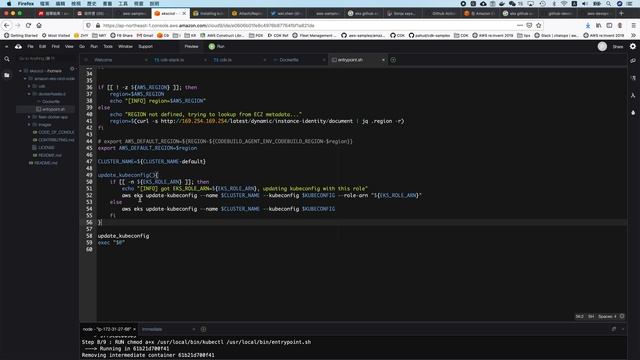Open Cloud9 preferences gear icon
The image size is (640, 360).
pos(633,47)
